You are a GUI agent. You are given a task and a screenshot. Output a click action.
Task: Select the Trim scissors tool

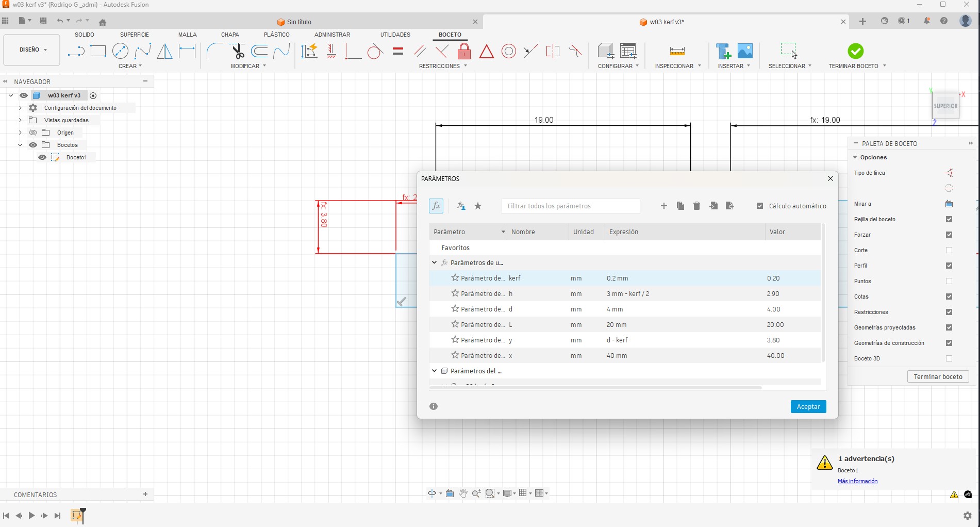[237, 51]
